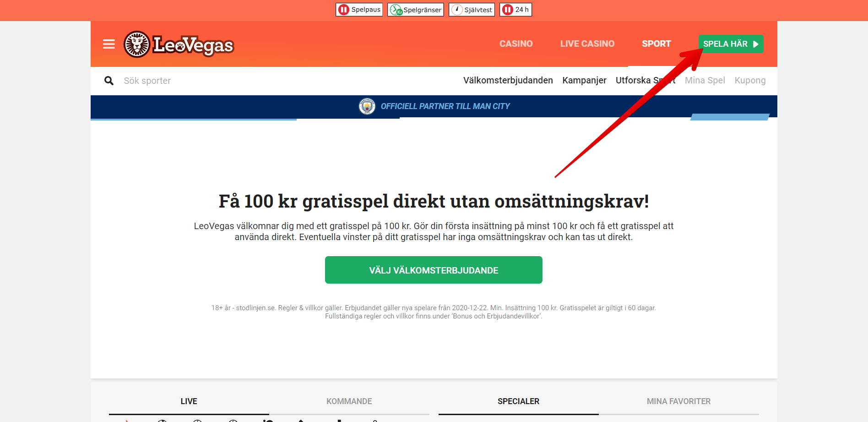Screen dimensions: 868x422
Task: Open Självtest in top bar
Action: pyautogui.click(x=472, y=10)
